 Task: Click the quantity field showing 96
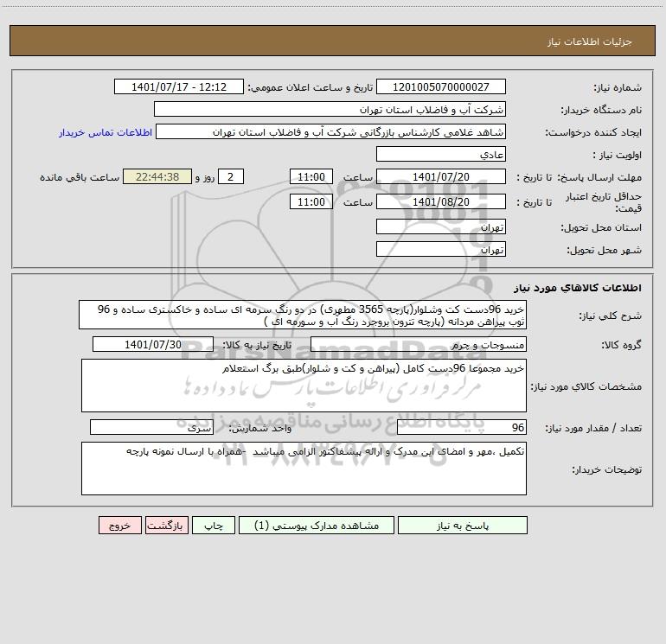tap(462, 428)
